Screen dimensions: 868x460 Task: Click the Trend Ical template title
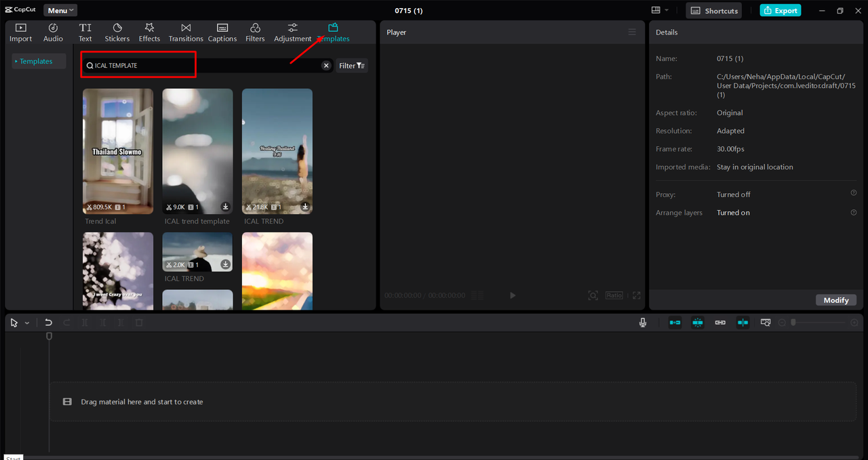point(100,221)
